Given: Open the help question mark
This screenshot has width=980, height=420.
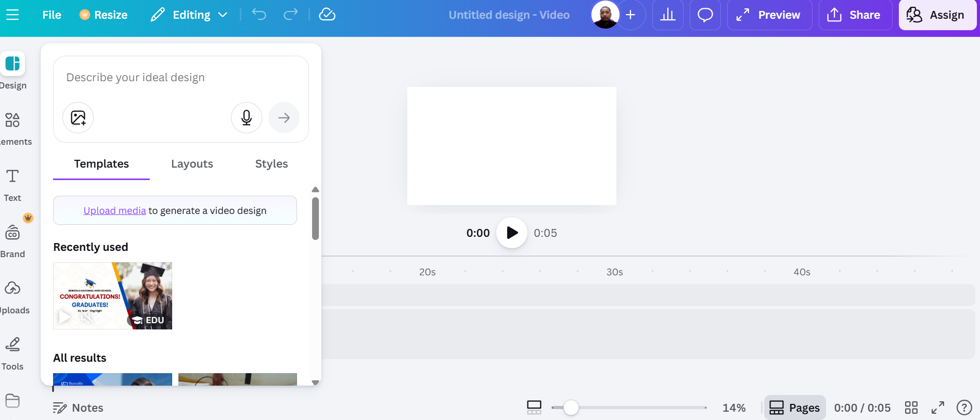Looking at the screenshot, I should point(964,408).
